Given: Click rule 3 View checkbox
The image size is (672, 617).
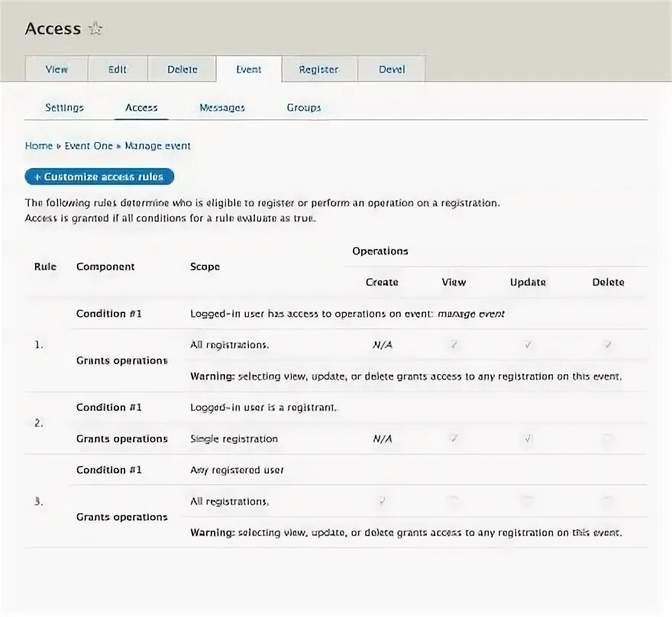Looking at the screenshot, I should pyautogui.click(x=454, y=501).
